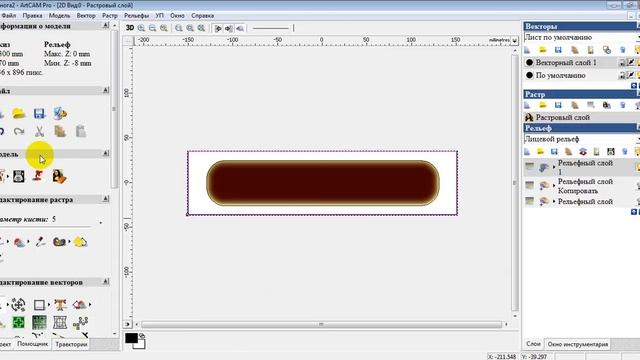Open the Лицевой рельеф dropdown
640x360 pixels.
pyautogui.click(x=582, y=139)
